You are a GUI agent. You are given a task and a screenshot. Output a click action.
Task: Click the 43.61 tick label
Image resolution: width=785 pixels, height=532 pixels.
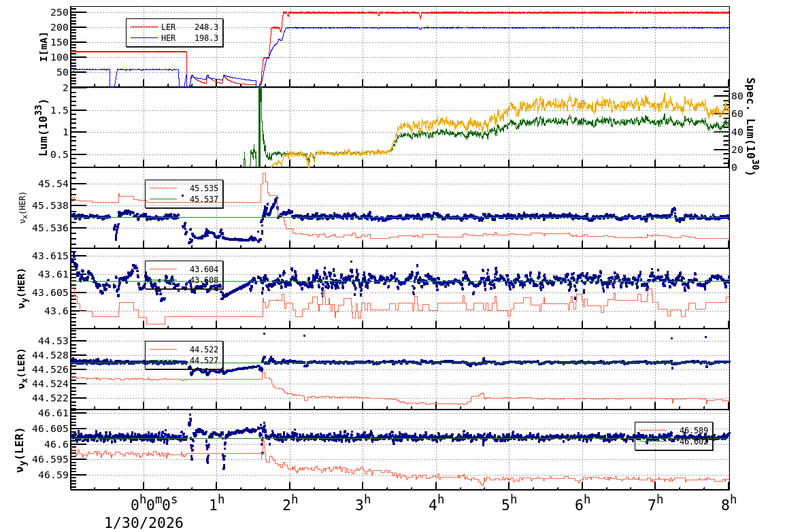tap(54, 274)
